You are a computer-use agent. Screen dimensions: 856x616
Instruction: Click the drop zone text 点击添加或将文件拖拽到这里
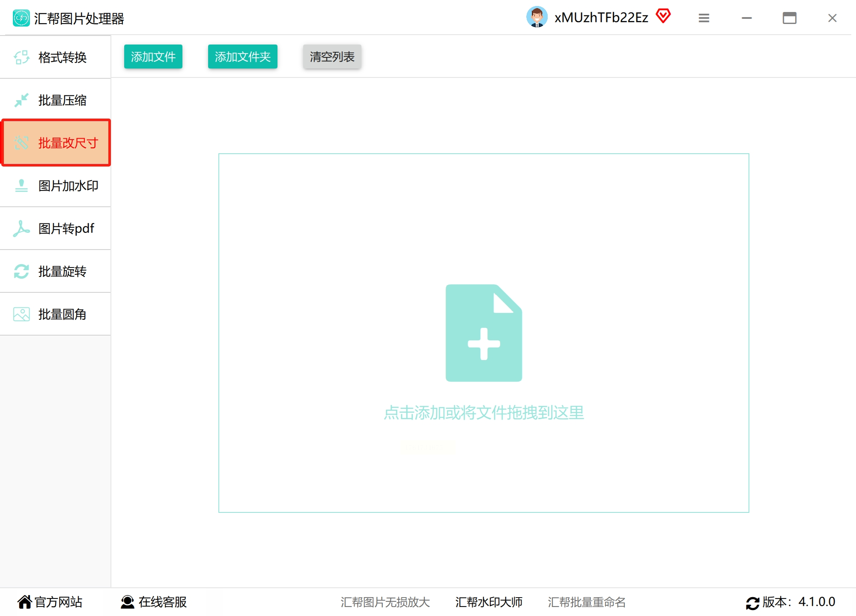coord(483,413)
